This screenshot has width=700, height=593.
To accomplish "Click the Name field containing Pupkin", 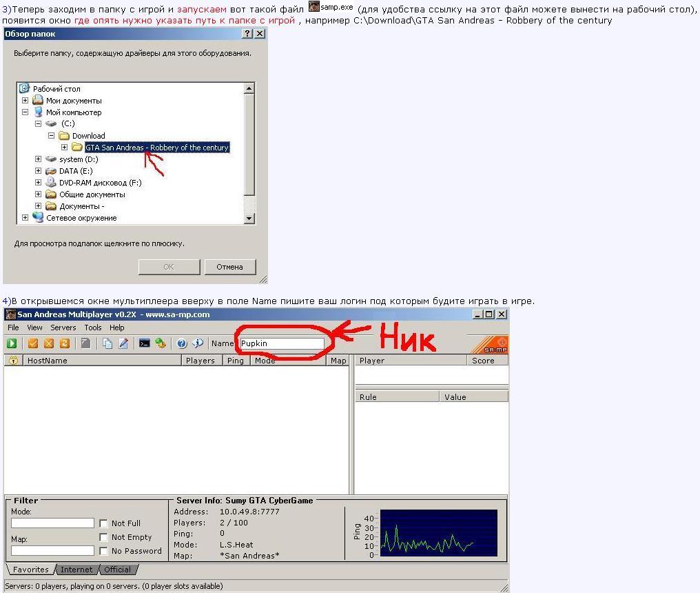I will [281, 343].
